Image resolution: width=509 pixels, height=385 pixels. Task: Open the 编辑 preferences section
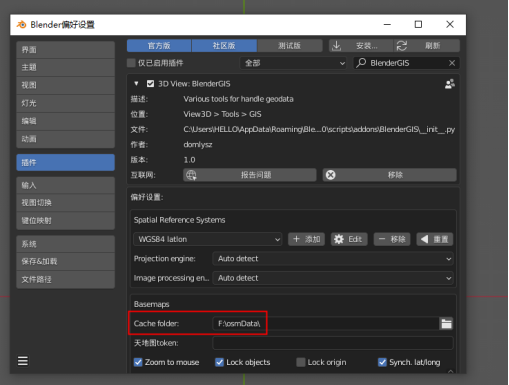[66, 121]
